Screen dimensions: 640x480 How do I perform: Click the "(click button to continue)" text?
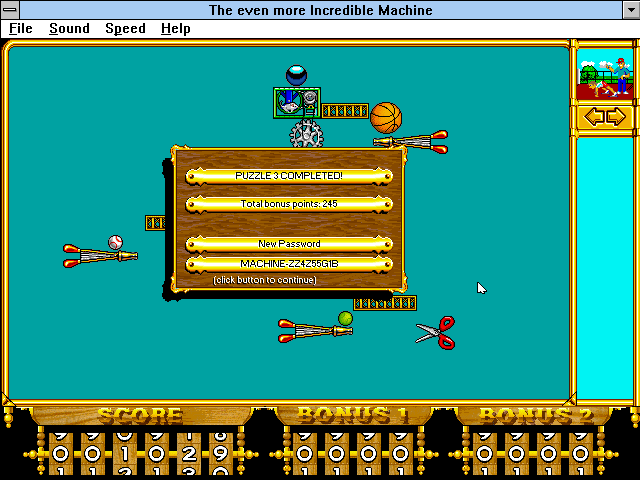(264, 280)
